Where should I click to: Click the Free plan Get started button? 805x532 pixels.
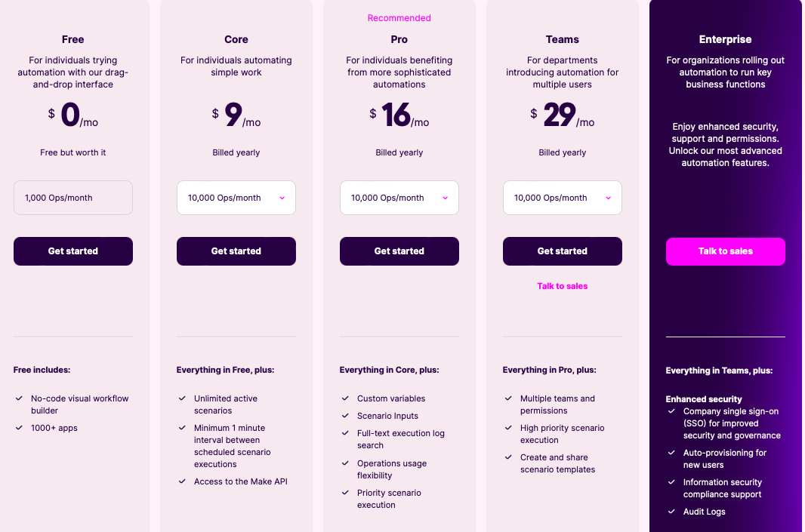(x=73, y=251)
